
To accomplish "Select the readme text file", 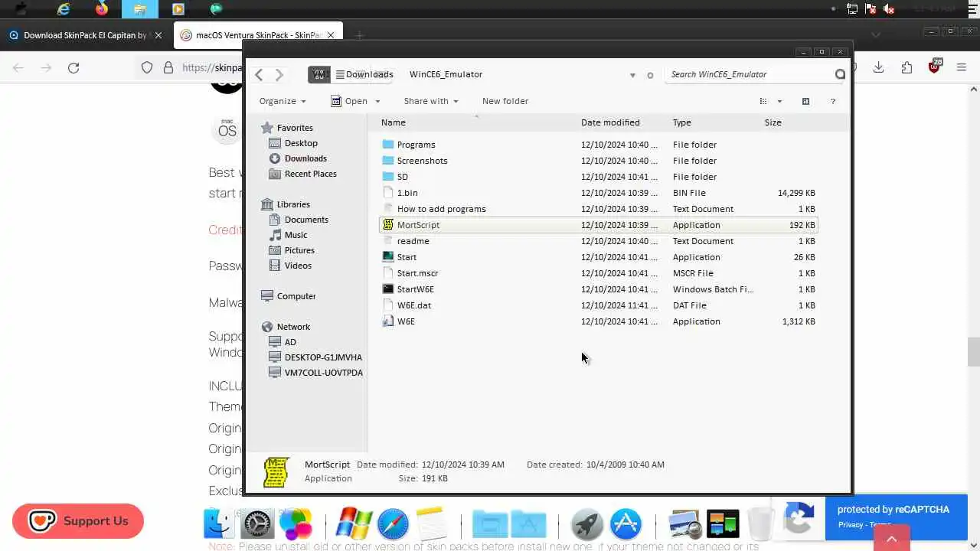I will point(413,241).
